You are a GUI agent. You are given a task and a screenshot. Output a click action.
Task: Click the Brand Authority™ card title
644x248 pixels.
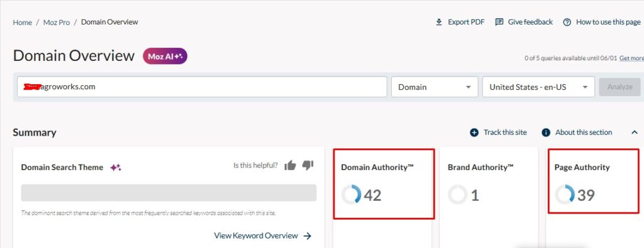481,167
